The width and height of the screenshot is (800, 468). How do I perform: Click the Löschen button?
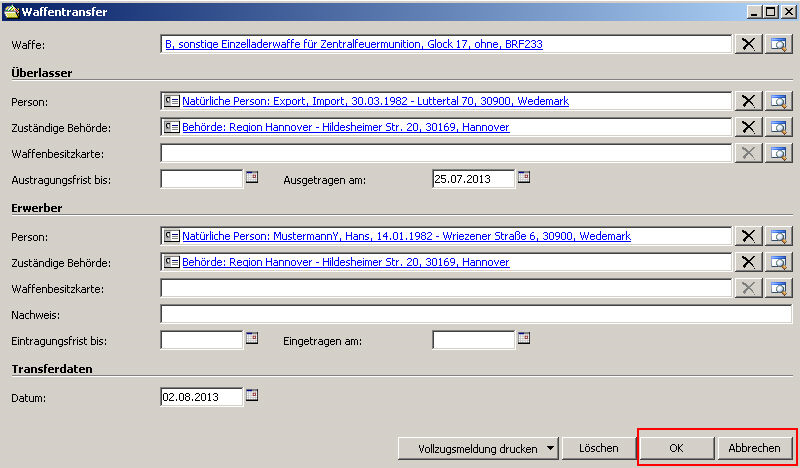coord(598,449)
